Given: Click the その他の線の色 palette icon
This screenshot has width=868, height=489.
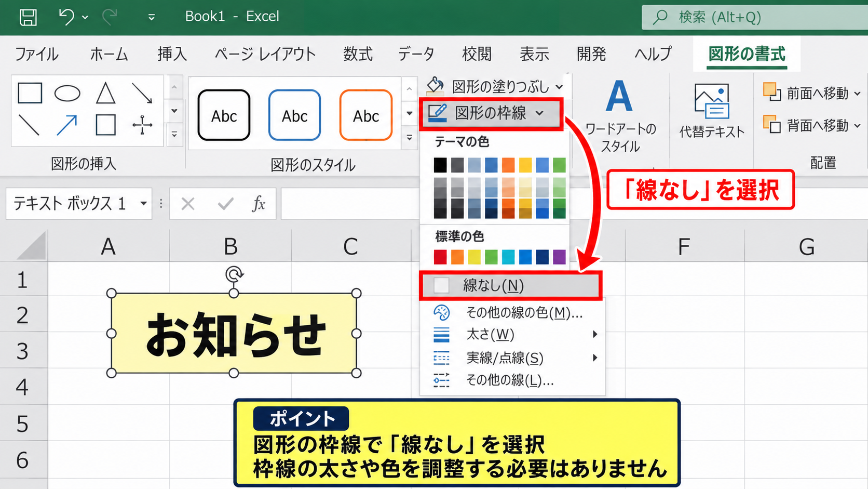Looking at the screenshot, I should click(x=441, y=312).
